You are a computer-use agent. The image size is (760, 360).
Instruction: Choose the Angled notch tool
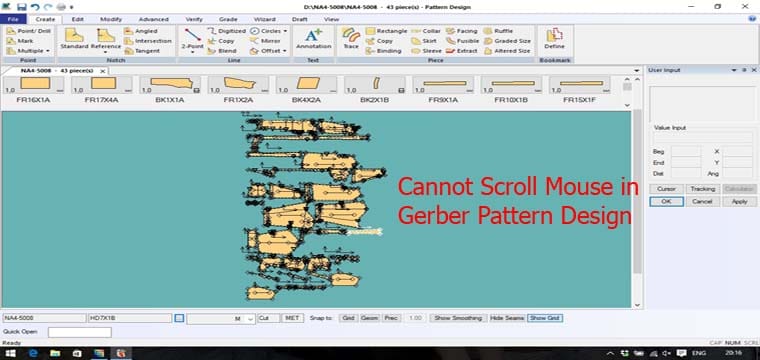point(141,31)
